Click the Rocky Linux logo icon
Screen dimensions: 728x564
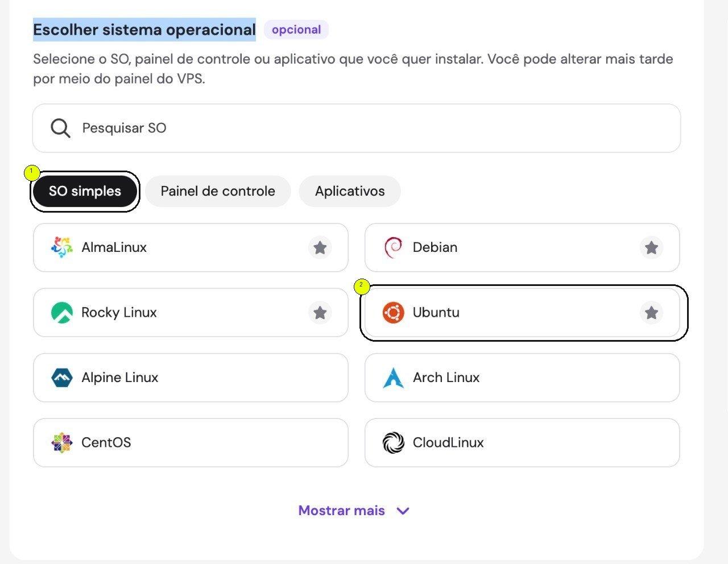[62, 313]
